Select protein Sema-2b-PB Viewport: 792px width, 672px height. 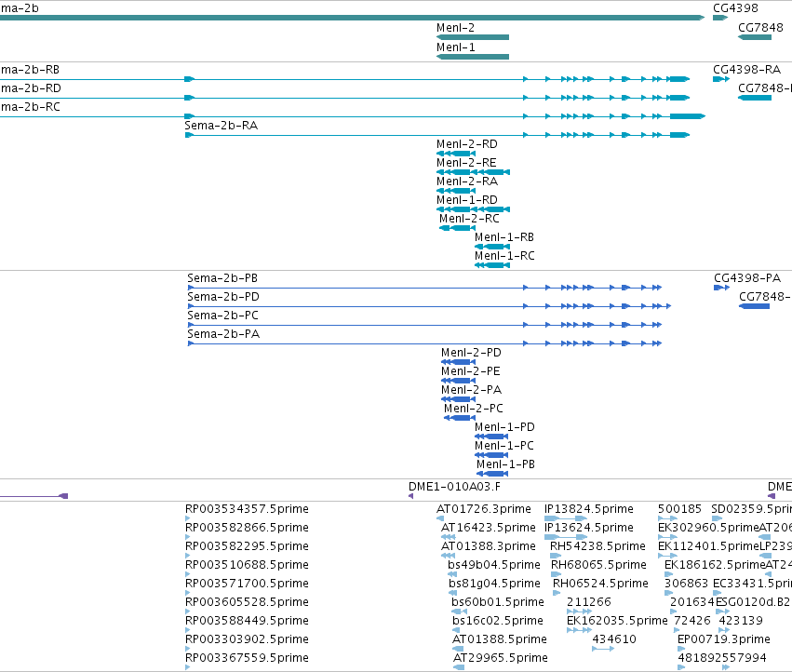click(x=424, y=288)
